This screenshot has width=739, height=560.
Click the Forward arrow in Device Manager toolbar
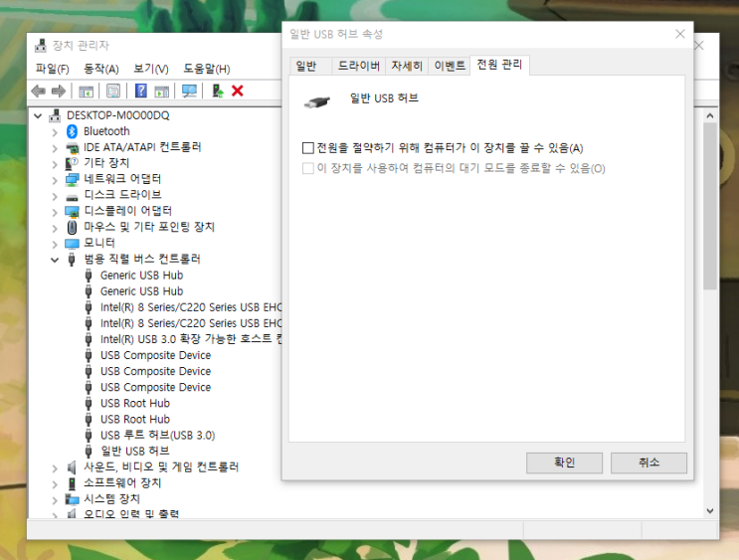[x=59, y=91]
